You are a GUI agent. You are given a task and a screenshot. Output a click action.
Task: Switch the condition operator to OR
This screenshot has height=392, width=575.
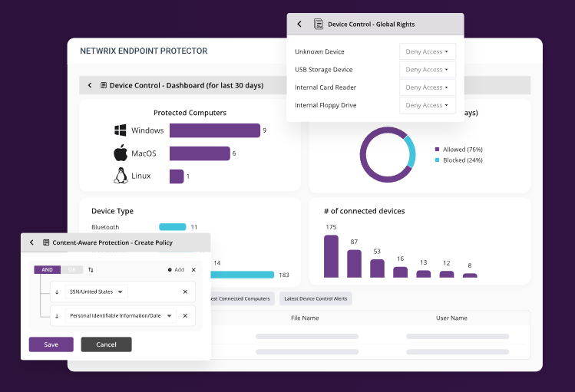71,270
